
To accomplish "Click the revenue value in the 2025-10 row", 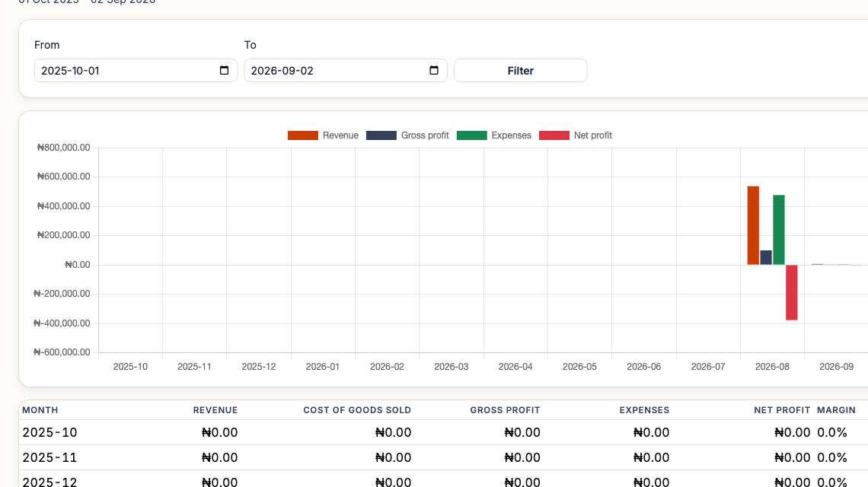I will (x=220, y=432).
